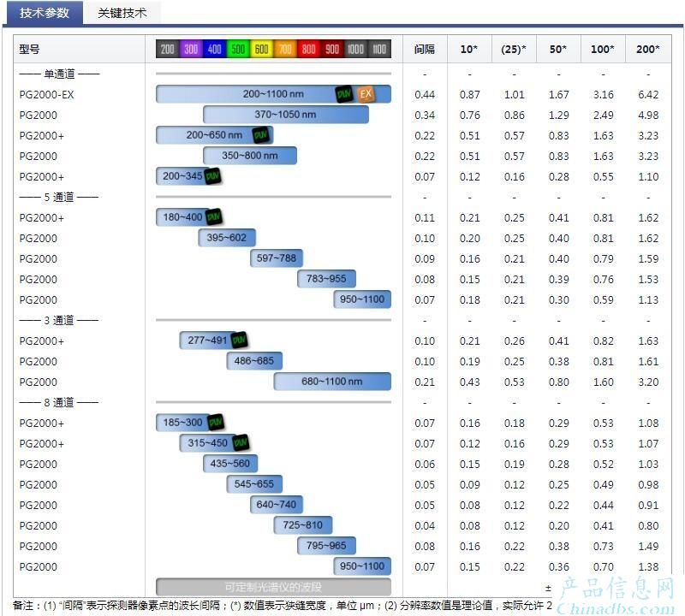Select the 435~560 range bar
Screen dimensions: 685x616
pos(230,463)
